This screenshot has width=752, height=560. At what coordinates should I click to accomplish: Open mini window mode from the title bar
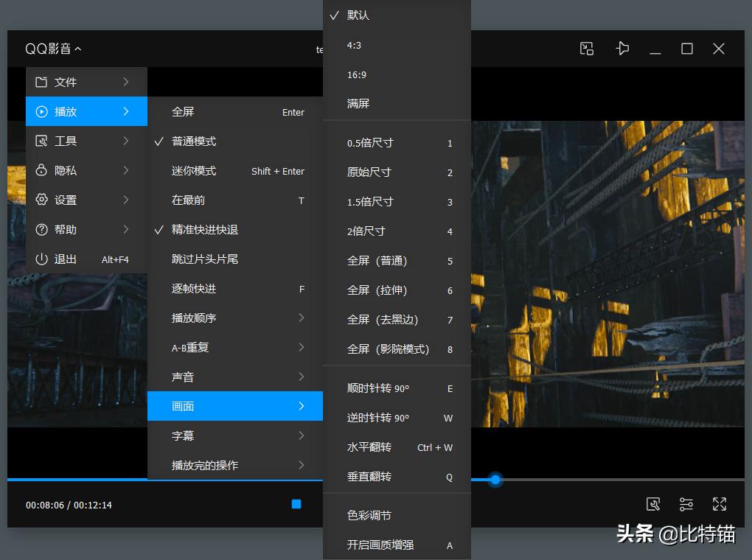tap(586, 48)
